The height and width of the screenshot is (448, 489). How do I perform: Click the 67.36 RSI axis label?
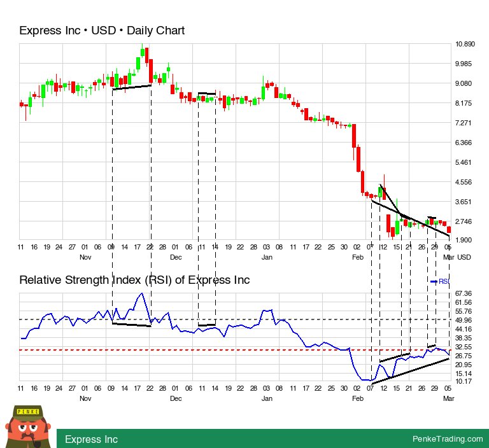464,293
